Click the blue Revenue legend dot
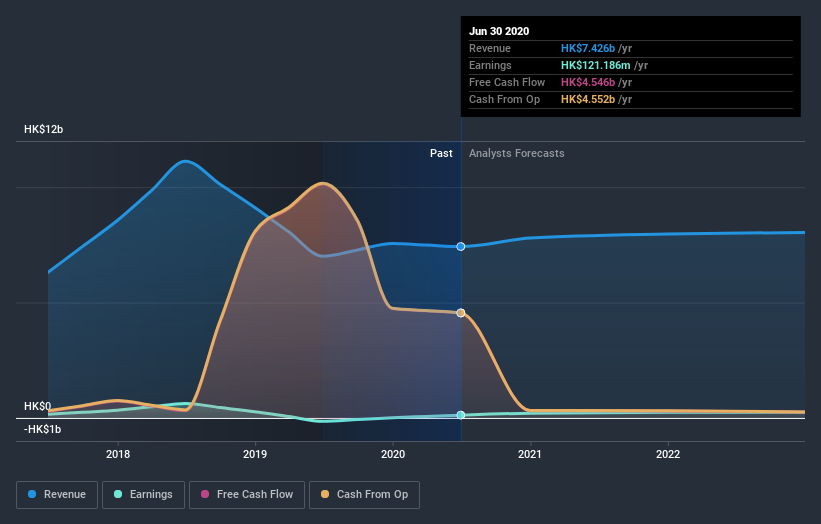Image resolution: width=821 pixels, height=524 pixels. [x=32, y=494]
